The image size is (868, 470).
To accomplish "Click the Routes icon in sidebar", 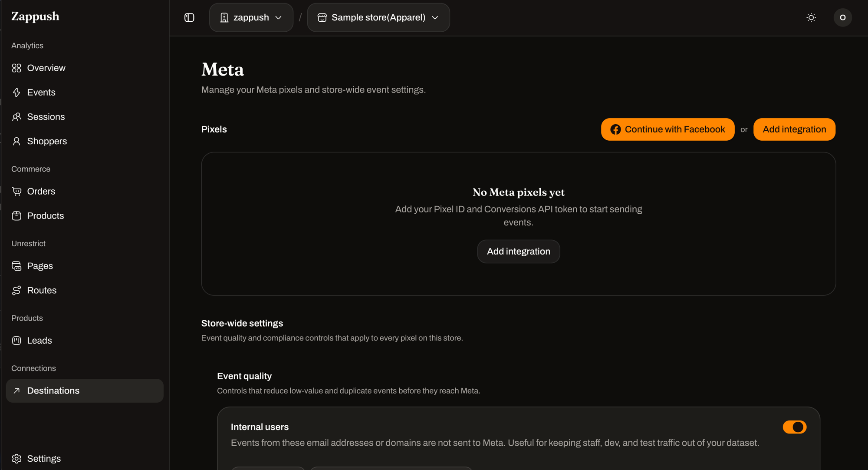I will pyautogui.click(x=16, y=291).
